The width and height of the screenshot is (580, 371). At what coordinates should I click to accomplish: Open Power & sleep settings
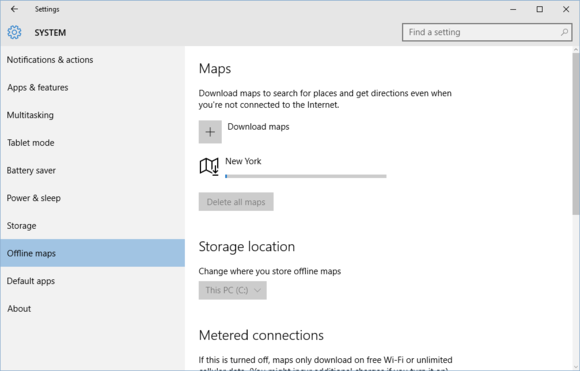(92, 198)
